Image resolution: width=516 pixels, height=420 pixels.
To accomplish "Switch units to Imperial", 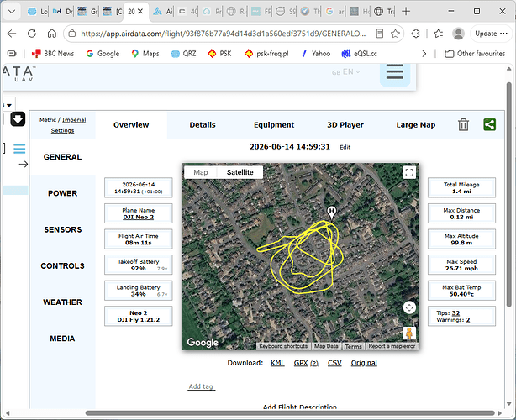I will pos(74,120).
